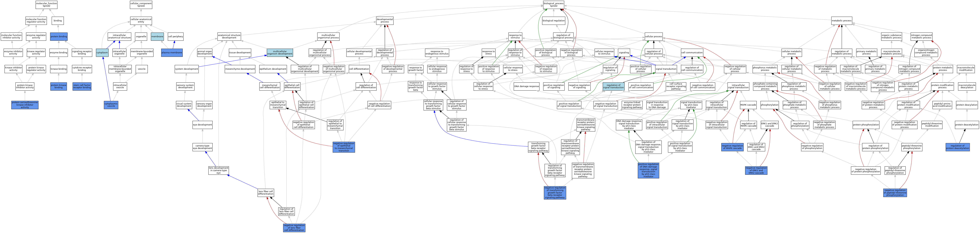Click blue 'regulation of protein deacetylation' node
This screenshot has width=980, height=233.
point(958,147)
